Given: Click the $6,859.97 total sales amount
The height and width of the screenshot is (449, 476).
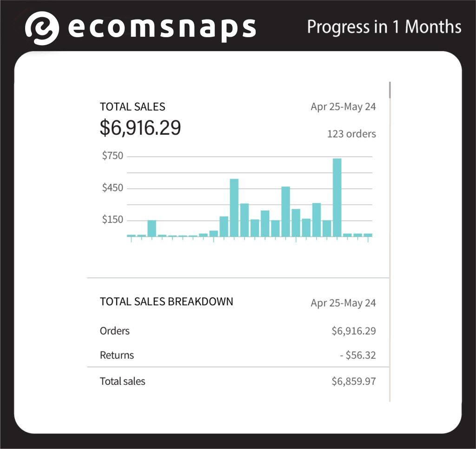Looking at the screenshot, I should click(x=354, y=381).
